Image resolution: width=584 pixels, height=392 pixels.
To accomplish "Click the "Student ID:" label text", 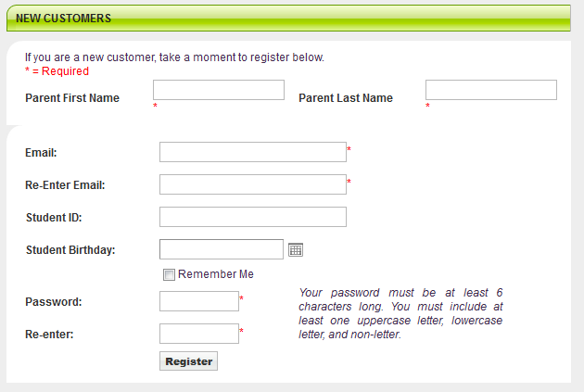I will pyautogui.click(x=54, y=218).
